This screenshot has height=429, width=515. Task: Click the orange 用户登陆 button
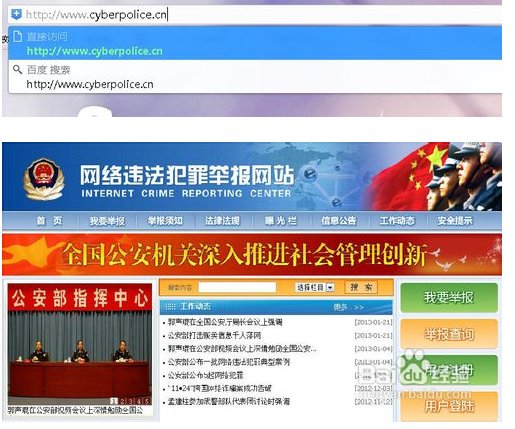coord(449,406)
